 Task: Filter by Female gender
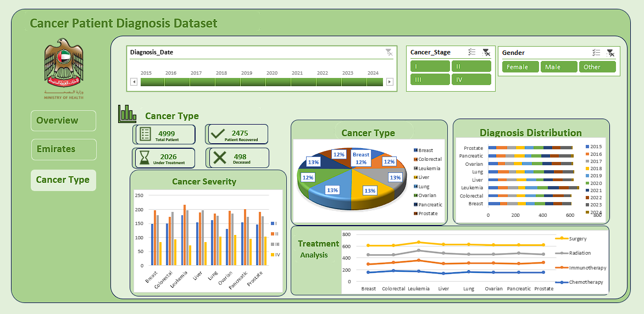click(x=520, y=67)
